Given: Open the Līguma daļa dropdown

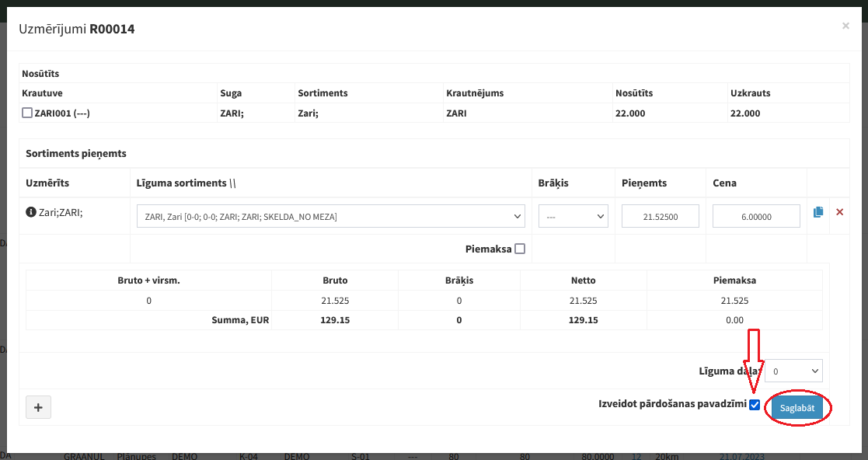Looking at the screenshot, I should point(793,371).
